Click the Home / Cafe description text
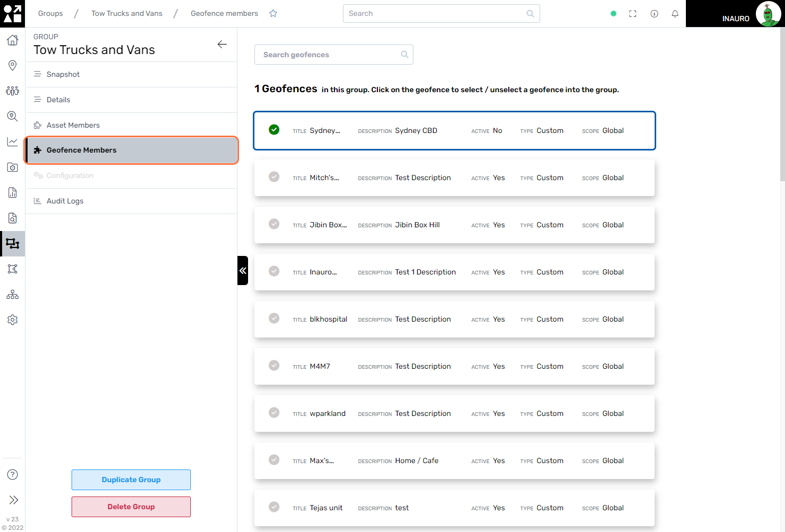Screen dimensions: 785x532 [417, 460]
